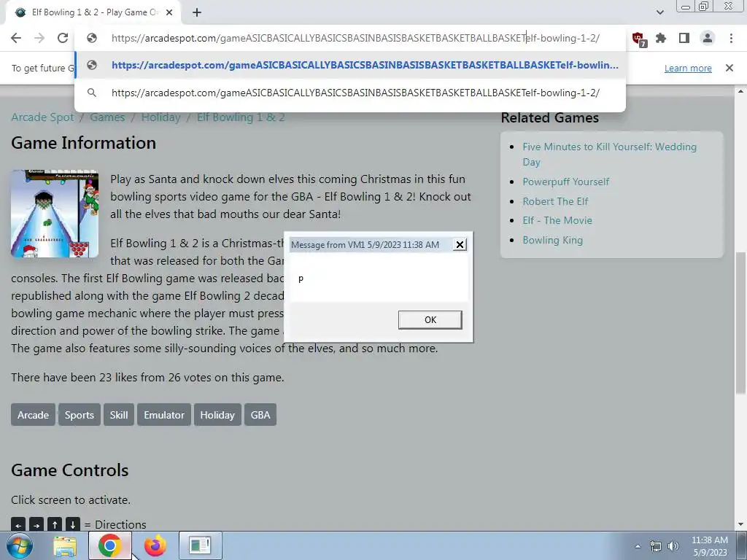747x560 pixels.
Task: Click the scrollbar up arrow
Action: (740, 91)
